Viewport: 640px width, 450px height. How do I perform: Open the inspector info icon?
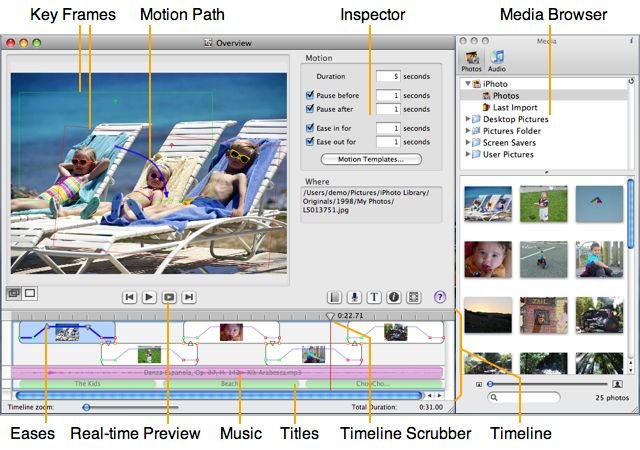click(x=394, y=297)
